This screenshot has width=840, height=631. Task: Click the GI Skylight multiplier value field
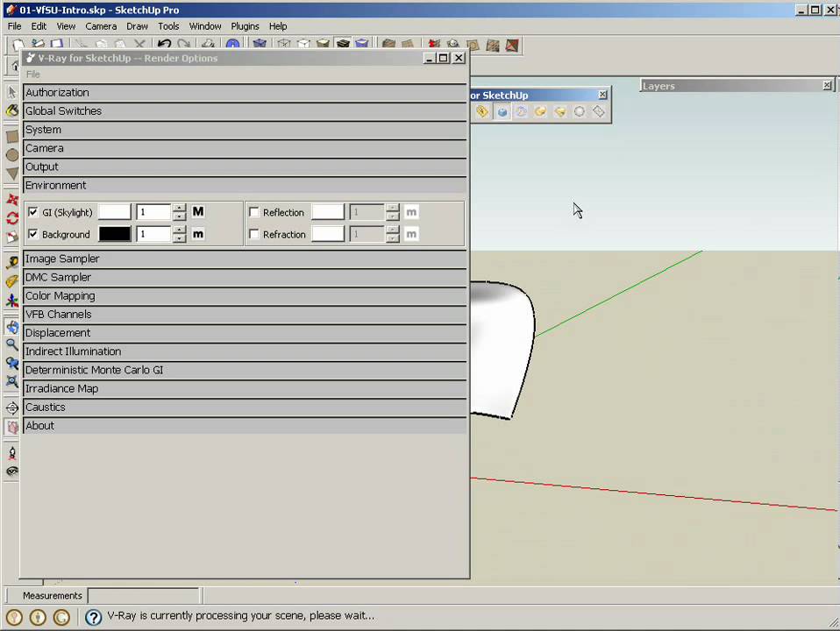click(x=153, y=212)
